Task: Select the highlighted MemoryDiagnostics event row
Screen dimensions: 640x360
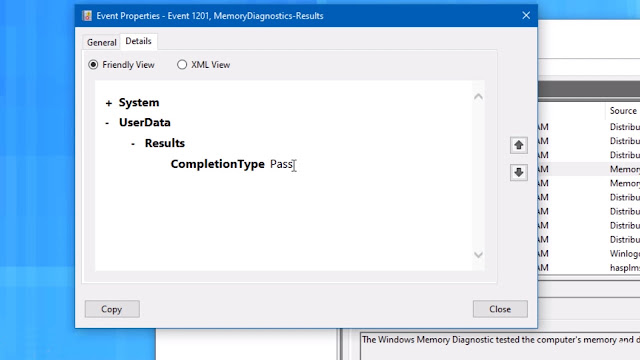Action: click(x=589, y=169)
